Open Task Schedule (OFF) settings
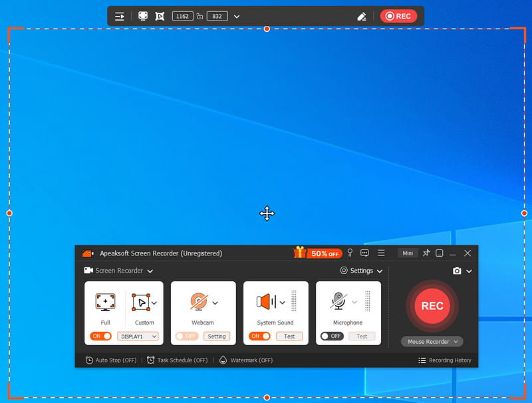The width and height of the screenshot is (532, 403). [x=178, y=360]
